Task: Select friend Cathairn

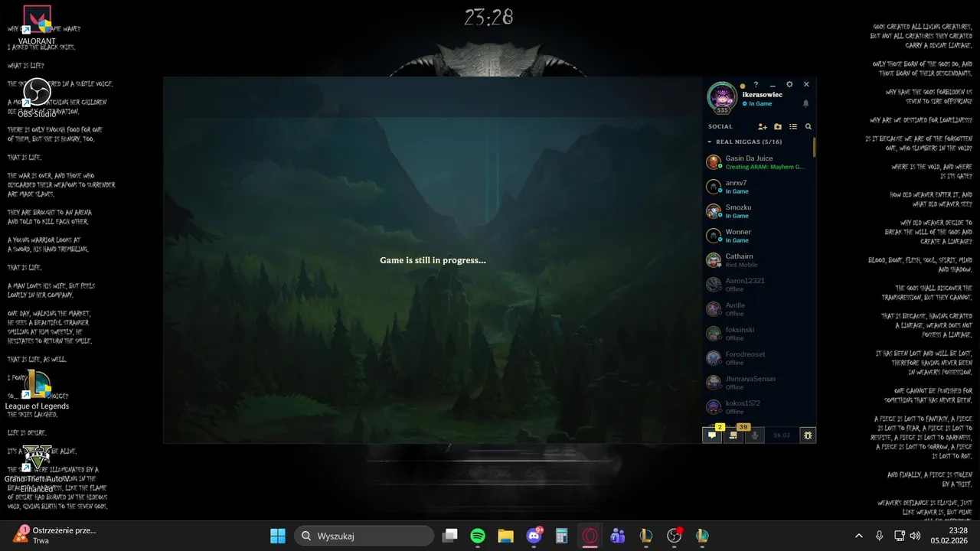Action: [x=758, y=260]
